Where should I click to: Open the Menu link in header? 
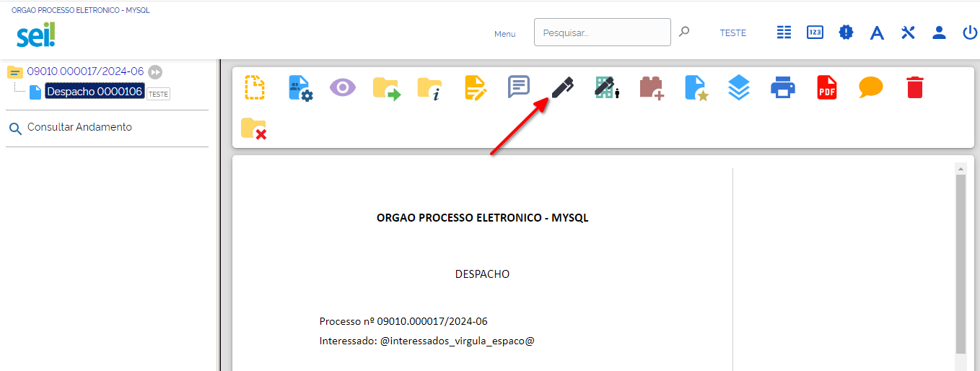click(x=505, y=34)
